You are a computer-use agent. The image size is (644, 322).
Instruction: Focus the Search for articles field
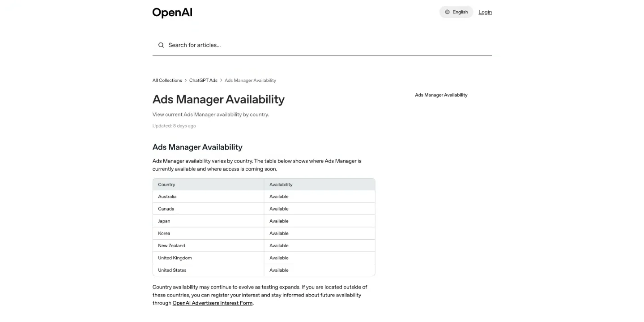point(322,45)
